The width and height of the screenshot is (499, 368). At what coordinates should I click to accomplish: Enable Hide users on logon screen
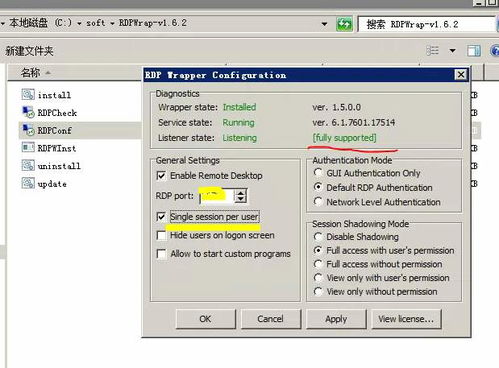click(161, 235)
